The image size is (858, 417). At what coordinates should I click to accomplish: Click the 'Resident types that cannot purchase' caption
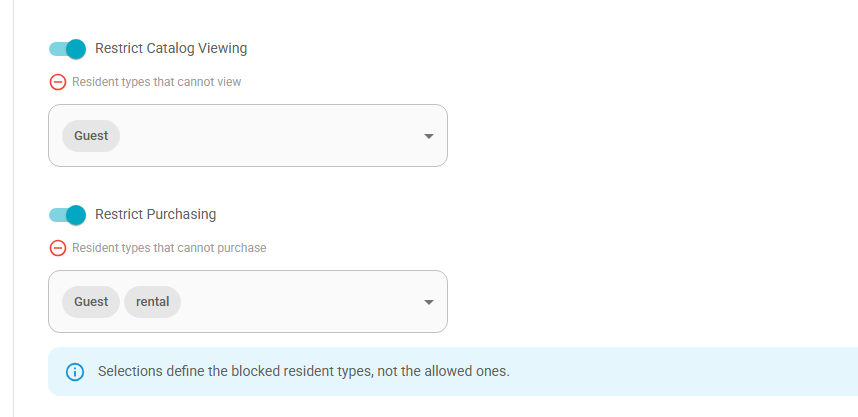coord(169,248)
